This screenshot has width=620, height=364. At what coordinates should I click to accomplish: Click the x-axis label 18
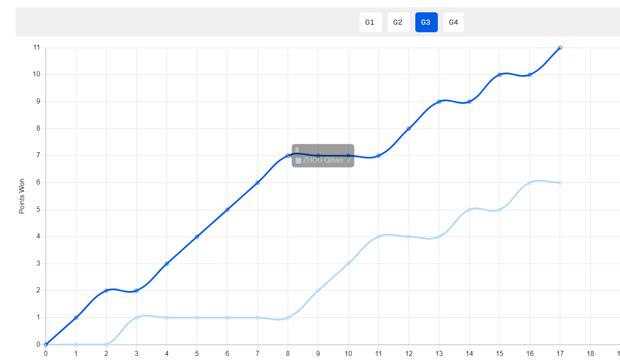[x=590, y=353]
